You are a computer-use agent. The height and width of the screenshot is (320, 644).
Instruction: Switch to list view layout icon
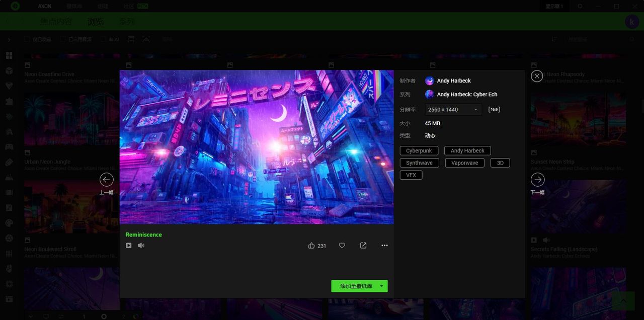click(131, 39)
